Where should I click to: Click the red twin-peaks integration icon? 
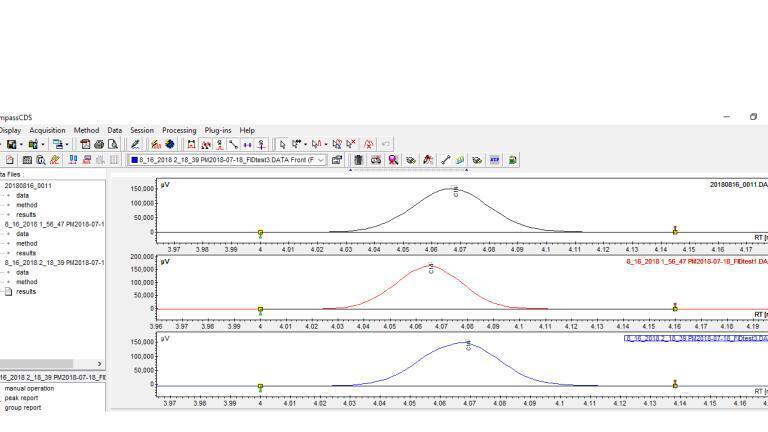(206, 144)
